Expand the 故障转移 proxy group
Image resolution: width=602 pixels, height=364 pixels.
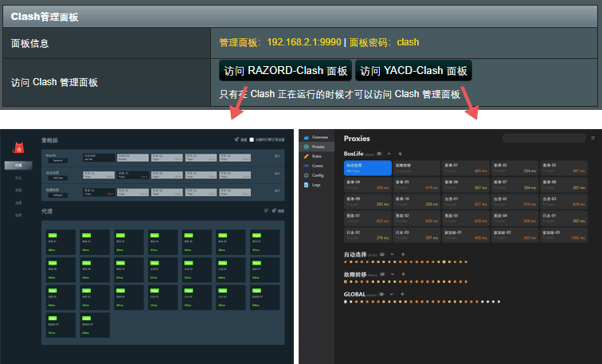(x=392, y=274)
